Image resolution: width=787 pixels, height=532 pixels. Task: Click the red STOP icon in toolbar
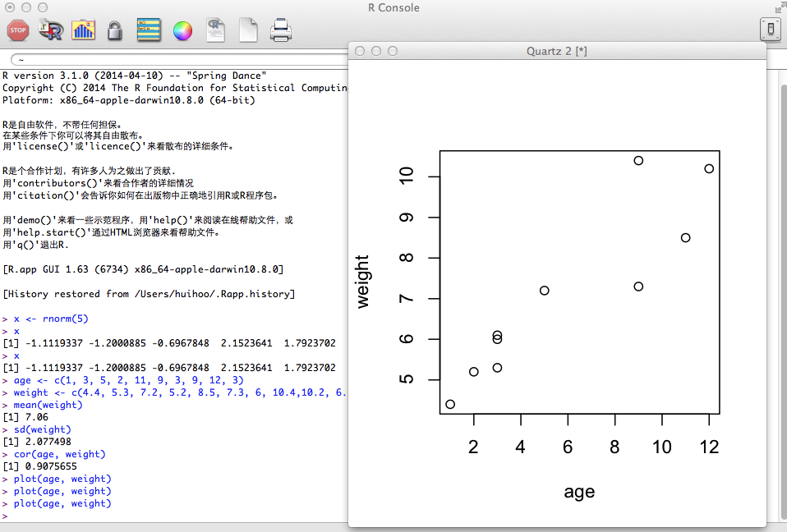(17, 31)
